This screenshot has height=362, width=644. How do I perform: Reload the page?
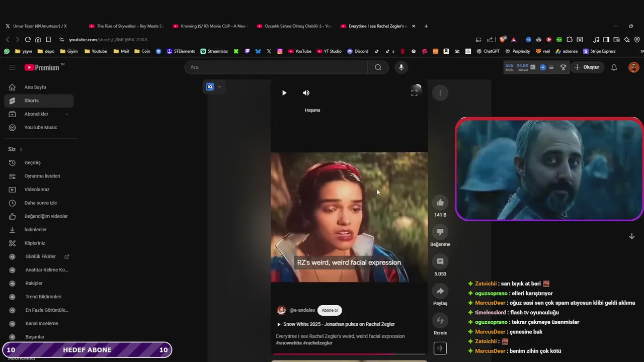point(28,40)
